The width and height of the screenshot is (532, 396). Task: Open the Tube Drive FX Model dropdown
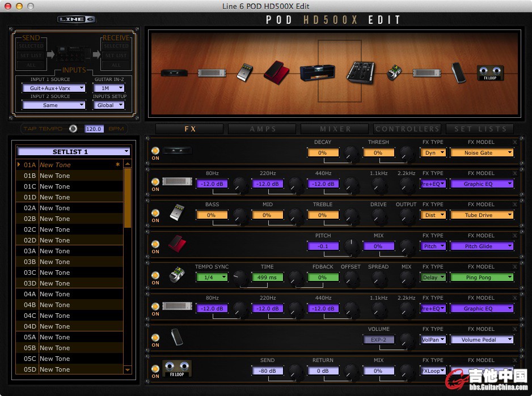(x=482, y=215)
